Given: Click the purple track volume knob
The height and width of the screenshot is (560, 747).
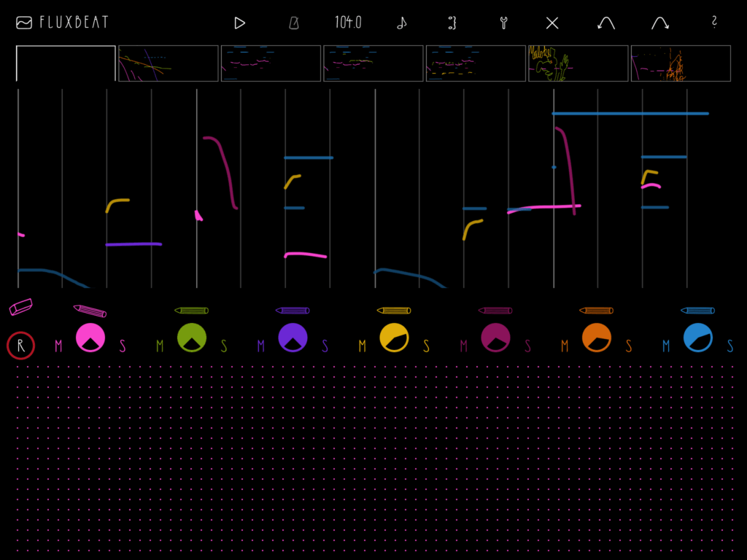Looking at the screenshot, I should [293, 338].
